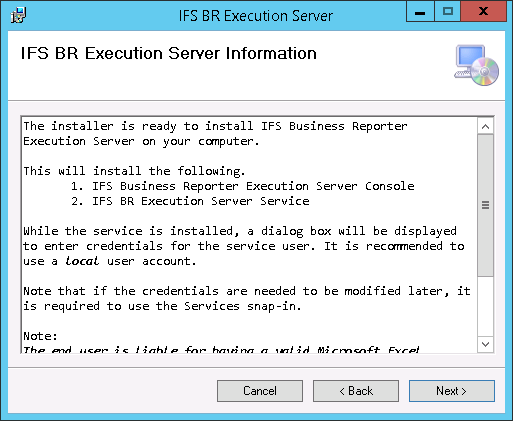
Task: Go back with the Back button
Action: click(x=356, y=391)
